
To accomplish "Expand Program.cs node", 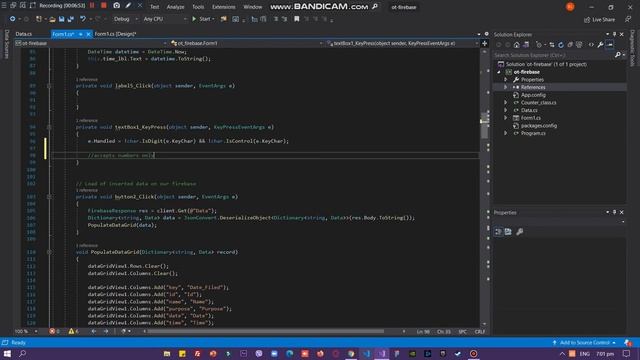I will click(506, 133).
